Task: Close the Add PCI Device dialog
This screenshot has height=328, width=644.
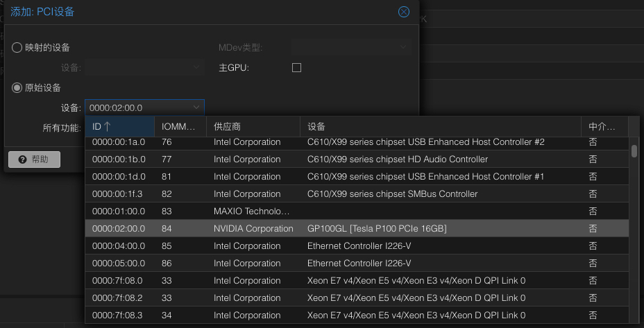Action: click(403, 12)
